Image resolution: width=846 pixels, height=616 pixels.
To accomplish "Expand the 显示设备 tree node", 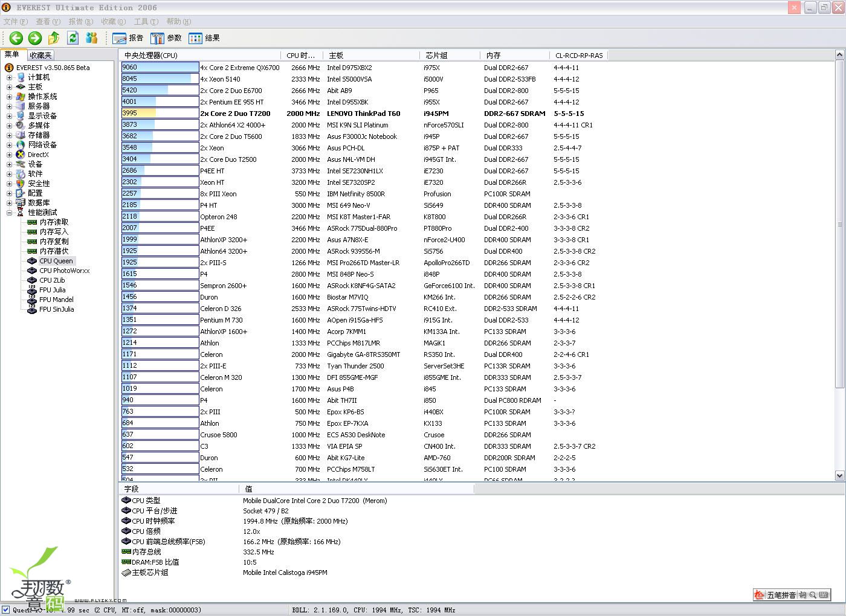I will tap(9, 116).
